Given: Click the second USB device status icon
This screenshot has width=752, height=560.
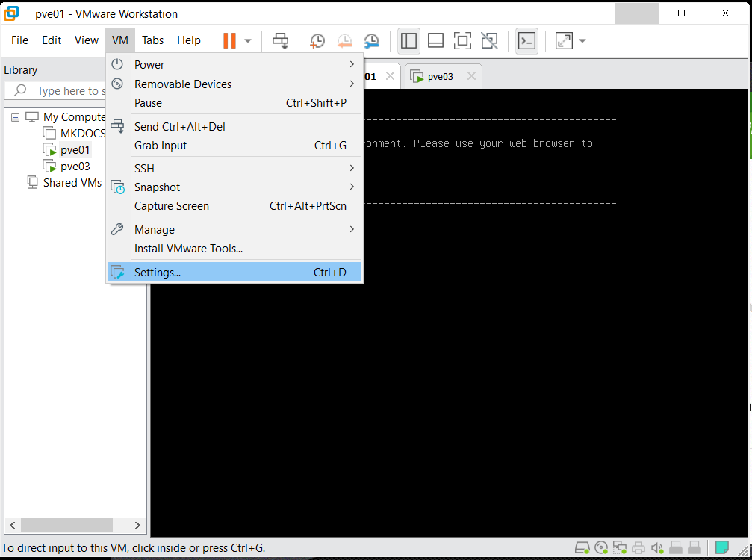Looking at the screenshot, I should 694,547.
